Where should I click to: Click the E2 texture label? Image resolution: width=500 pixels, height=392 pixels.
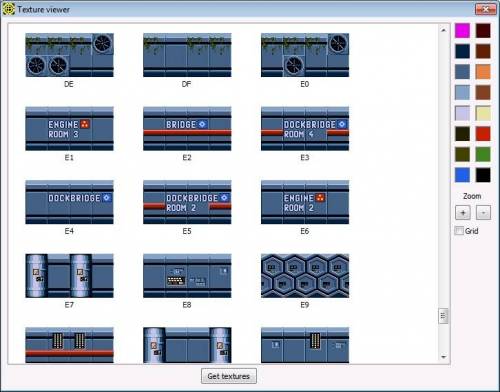187,158
